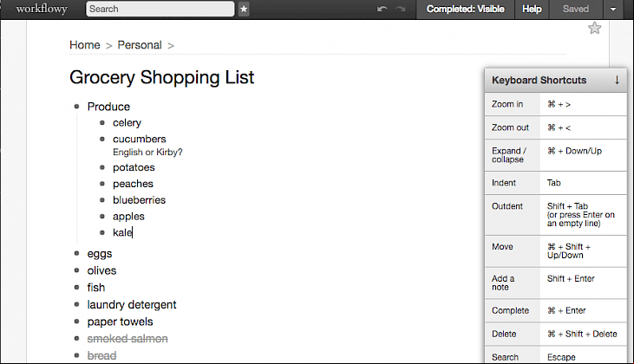
Task: Click the struck-through smoked salmon item
Action: click(127, 339)
